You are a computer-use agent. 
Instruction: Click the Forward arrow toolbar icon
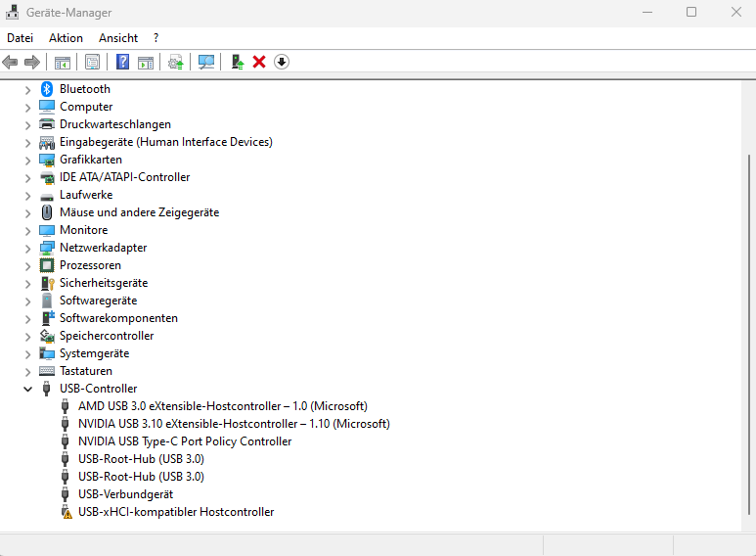(32, 62)
